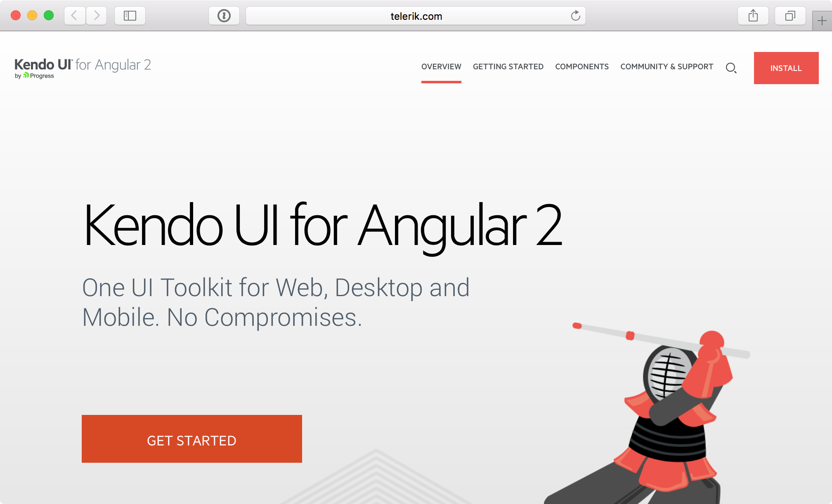Image resolution: width=832 pixels, height=504 pixels.
Task: Select the OVERVIEW tab in navigation
Action: click(x=442, y=66)
